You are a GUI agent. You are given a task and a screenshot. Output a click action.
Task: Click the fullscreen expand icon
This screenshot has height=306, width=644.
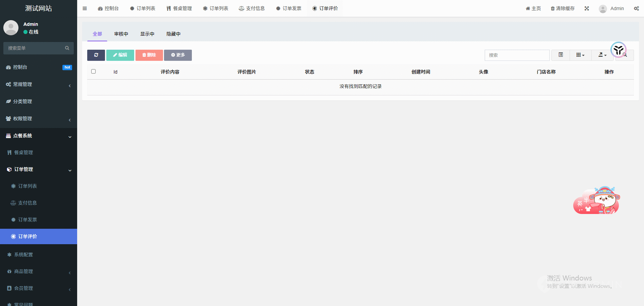pyautogui.click(x=587, y=8)
